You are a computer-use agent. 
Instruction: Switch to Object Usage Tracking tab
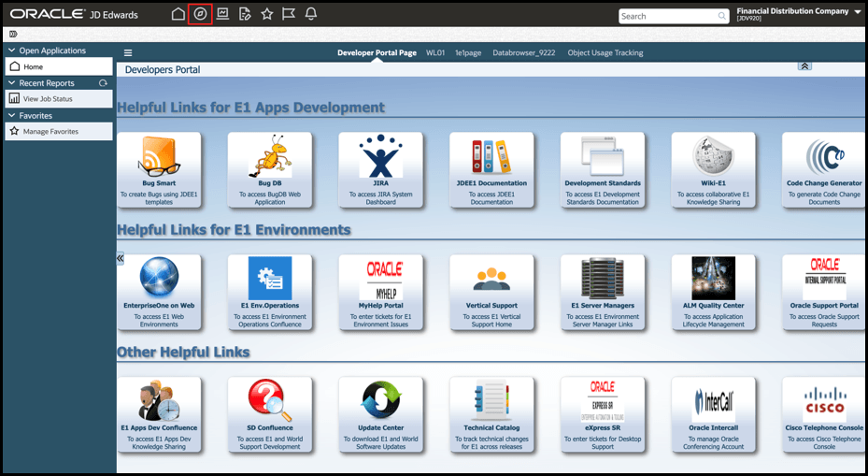pos(605,53)
